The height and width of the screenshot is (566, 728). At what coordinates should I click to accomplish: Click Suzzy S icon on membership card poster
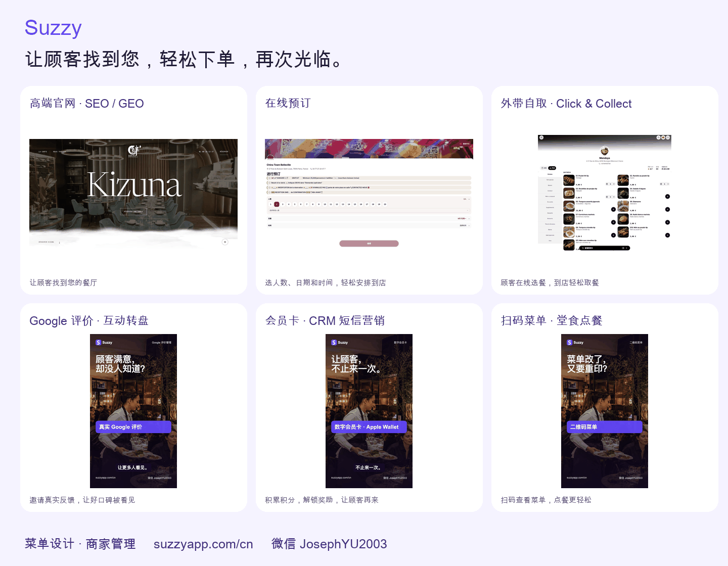tap(334, 343)
